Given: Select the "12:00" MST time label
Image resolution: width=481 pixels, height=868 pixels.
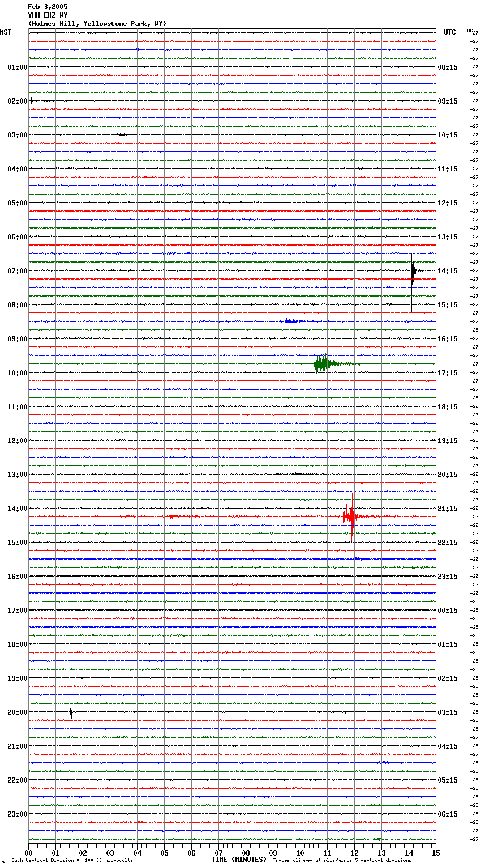Looking at the screenshot, I should coord(17,441).
